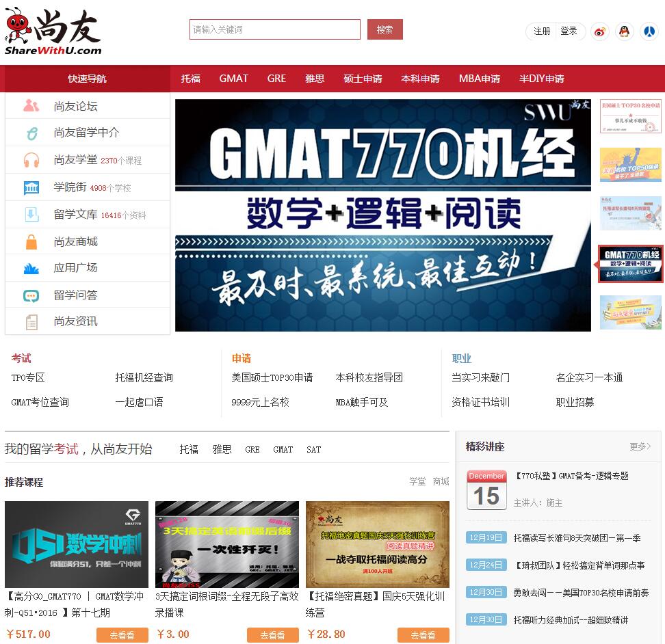The width and height of the screenshot is (665, 644).
Task: Click download icon for 留学文库
Action: (31, 215)
